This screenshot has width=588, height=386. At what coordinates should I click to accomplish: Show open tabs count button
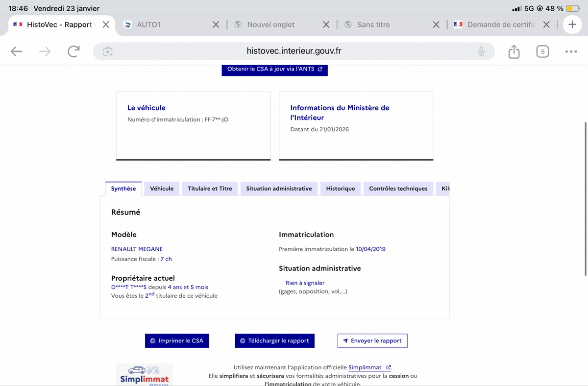pos(542,51)
